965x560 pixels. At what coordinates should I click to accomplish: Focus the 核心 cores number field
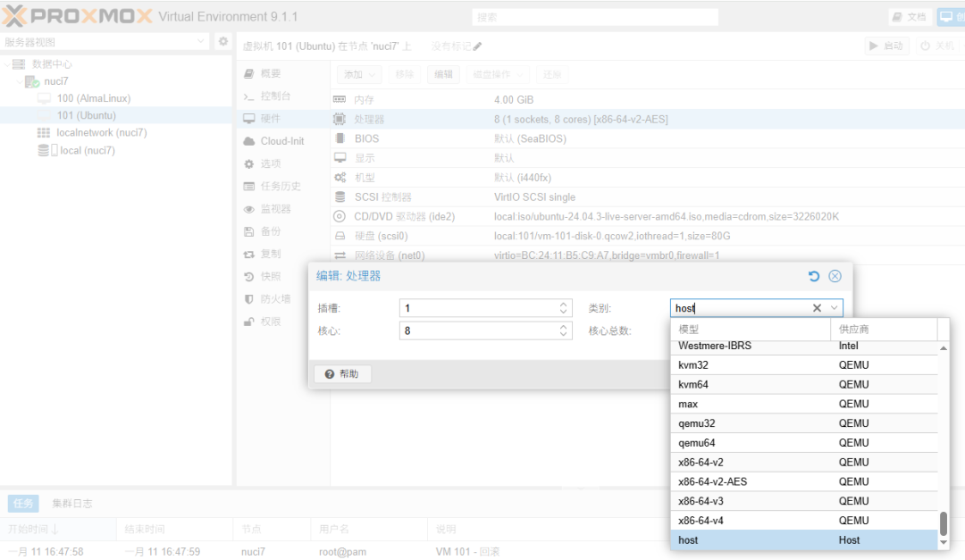[477, 331]
